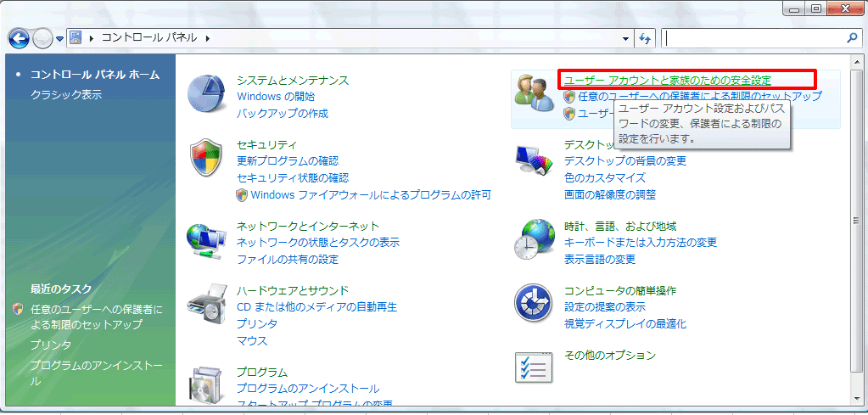Open the その他のオプション heading link
This screenshot has width=868, height=415.
[609, 356]
